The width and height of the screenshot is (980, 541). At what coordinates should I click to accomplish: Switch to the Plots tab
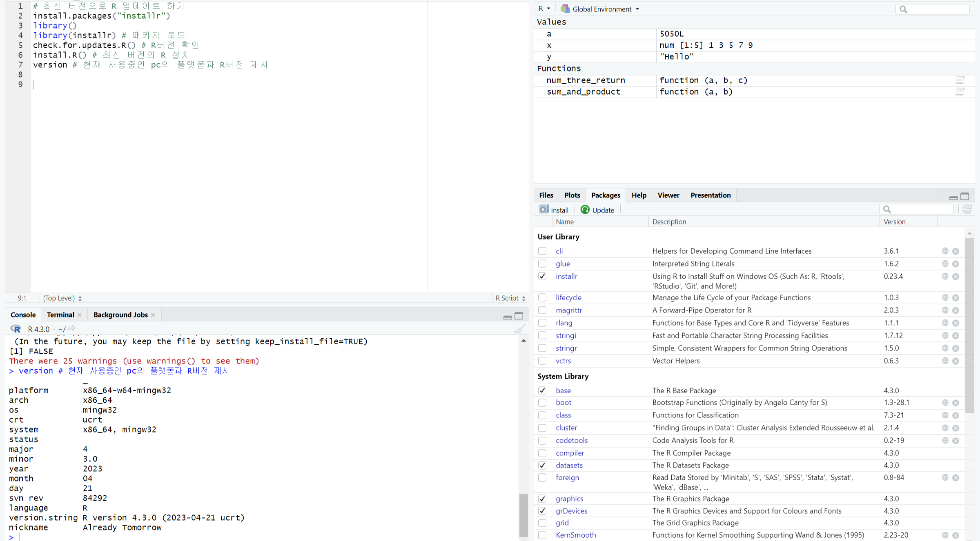(572, 195)
